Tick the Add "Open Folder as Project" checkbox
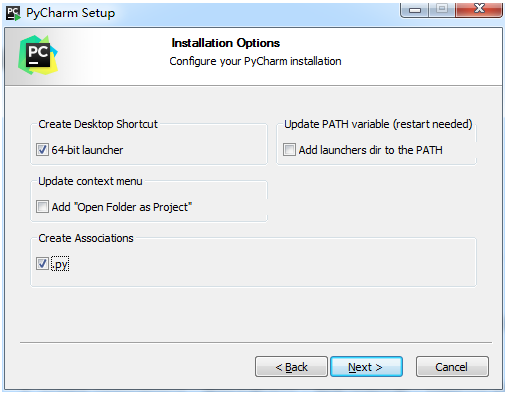508x397 pixels. 42,207
